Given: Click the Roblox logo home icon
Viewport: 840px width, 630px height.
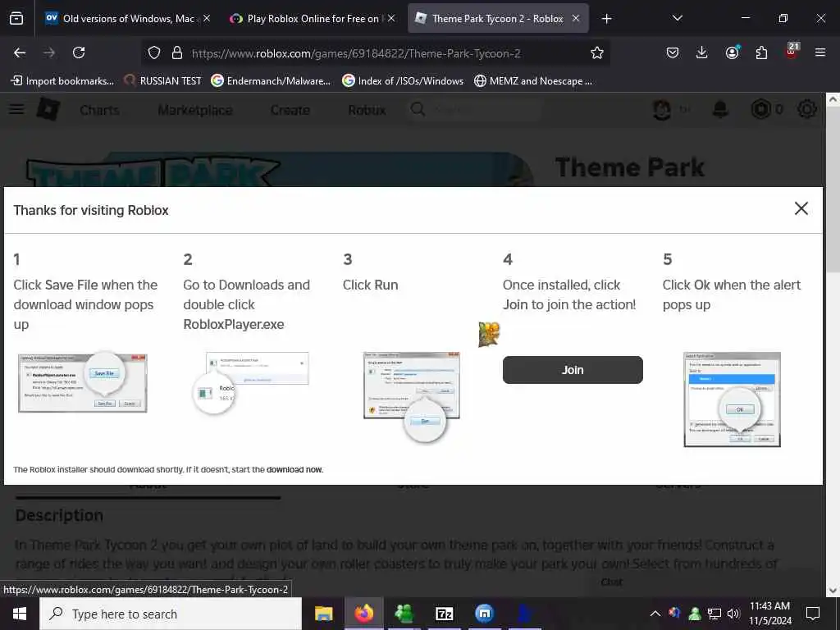Looking at the screenshot, I should coord(48,109).
